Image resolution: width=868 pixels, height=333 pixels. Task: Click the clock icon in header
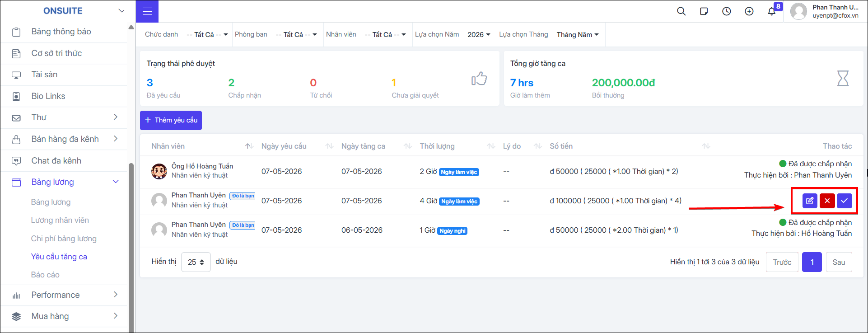726,11
